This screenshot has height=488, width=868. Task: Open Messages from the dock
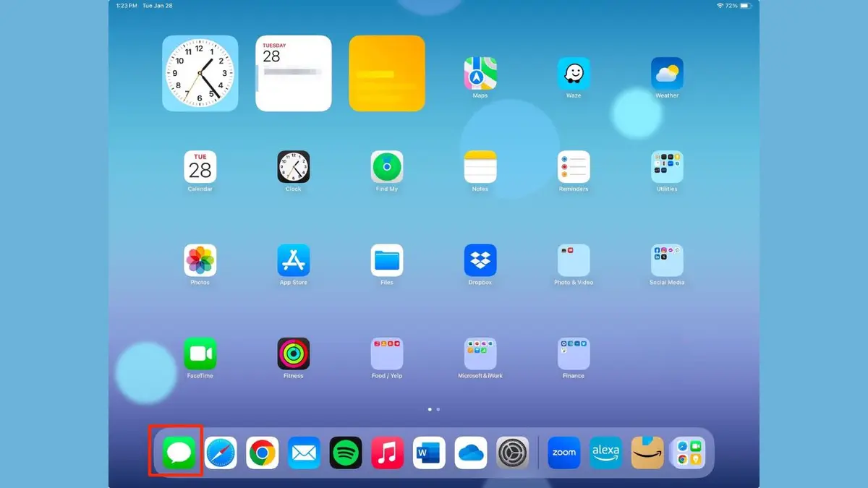[179, 453]
